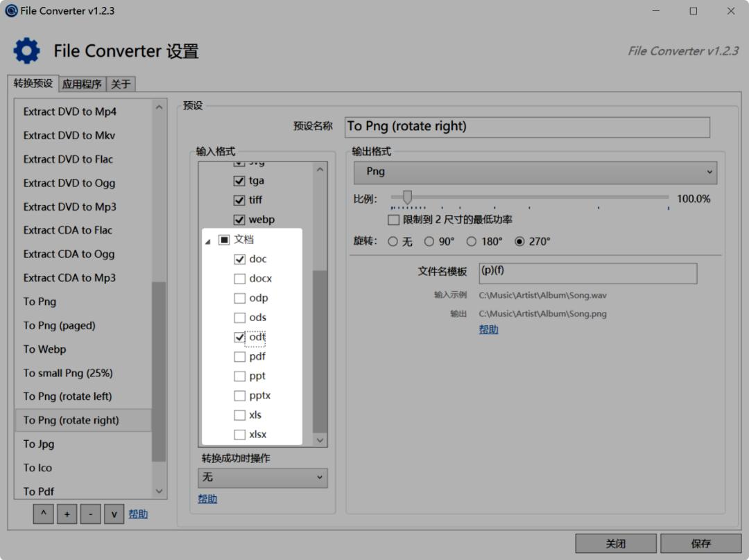Remove the selected preset with the - button
Viewport: 749px width, 560px height.
pos(89,514)
